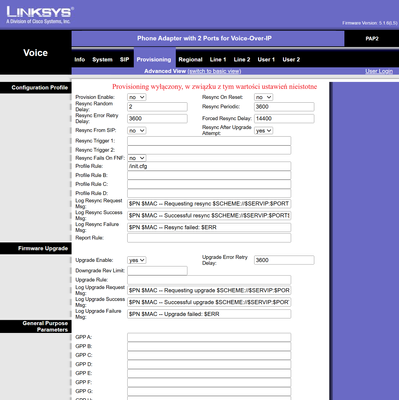This screenshot has height=400, width=399.
Task: Switch to the Regional tab
Action: [x=190, y=59]
